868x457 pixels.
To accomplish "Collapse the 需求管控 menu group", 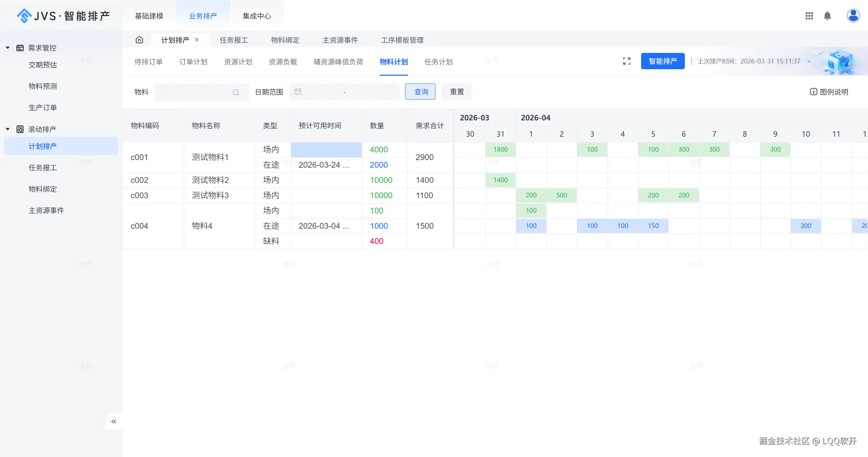I will click(8, 48).
